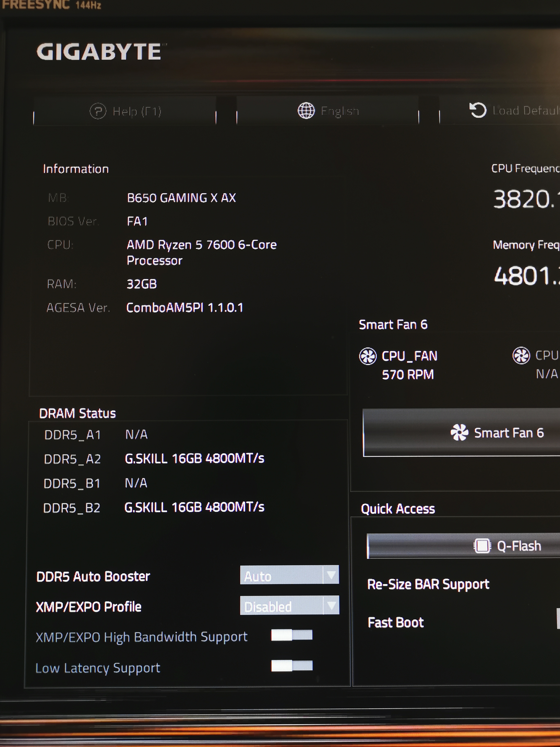The height and width of the screenshot is (747, 560).
Task: Toggle XMP/EXPO High Bandwidth Support switch
Action: 292,635
